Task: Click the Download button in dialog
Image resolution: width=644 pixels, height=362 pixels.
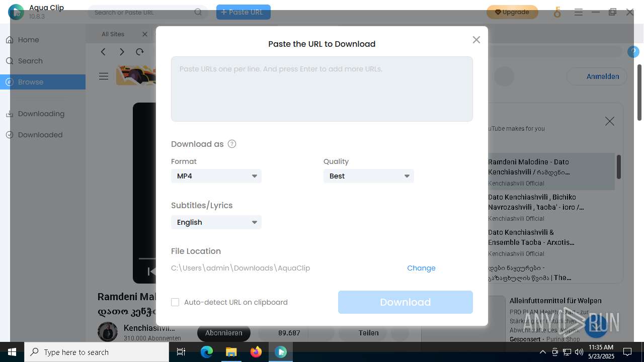Action: (x=406, y=302)
